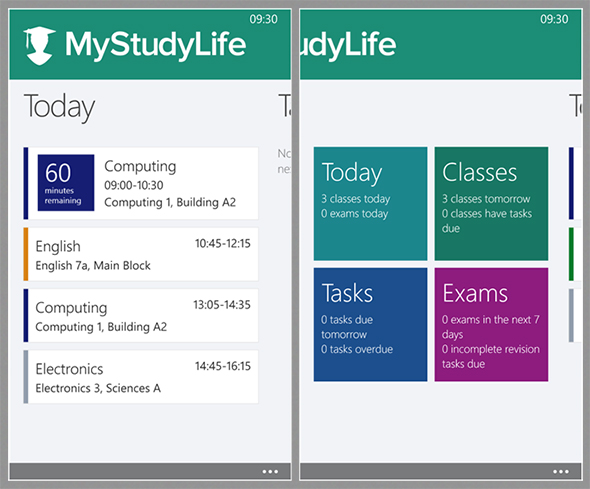Click the '10:45-12:15' time text

point(223,243)
